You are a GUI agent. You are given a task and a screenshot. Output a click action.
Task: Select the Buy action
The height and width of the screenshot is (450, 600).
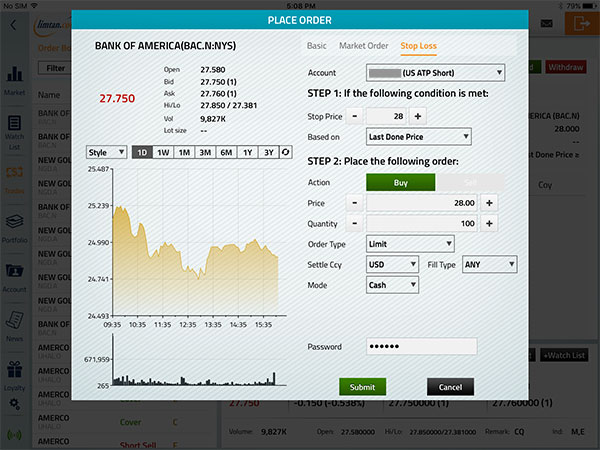click(x=400, y=183)
